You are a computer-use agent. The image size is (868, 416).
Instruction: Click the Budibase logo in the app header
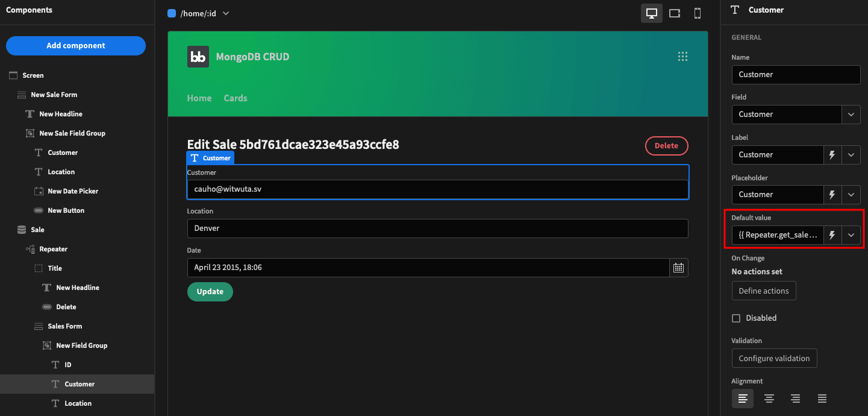coord(198,57)
